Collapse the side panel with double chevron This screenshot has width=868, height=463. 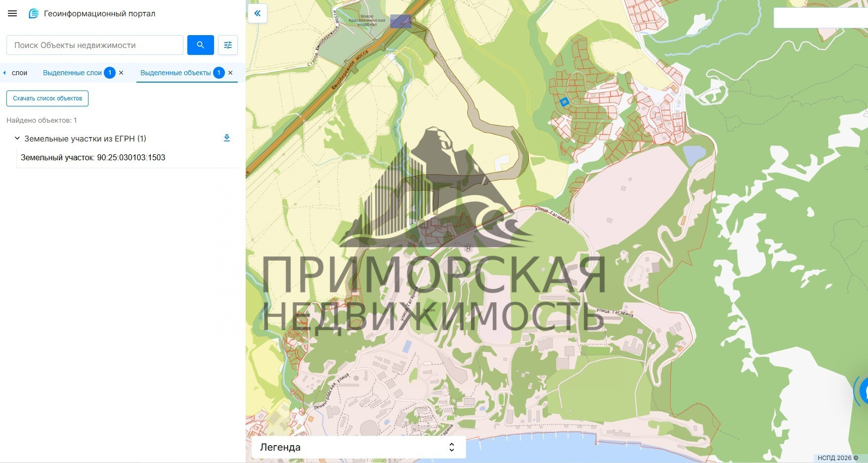click(258, 14)
